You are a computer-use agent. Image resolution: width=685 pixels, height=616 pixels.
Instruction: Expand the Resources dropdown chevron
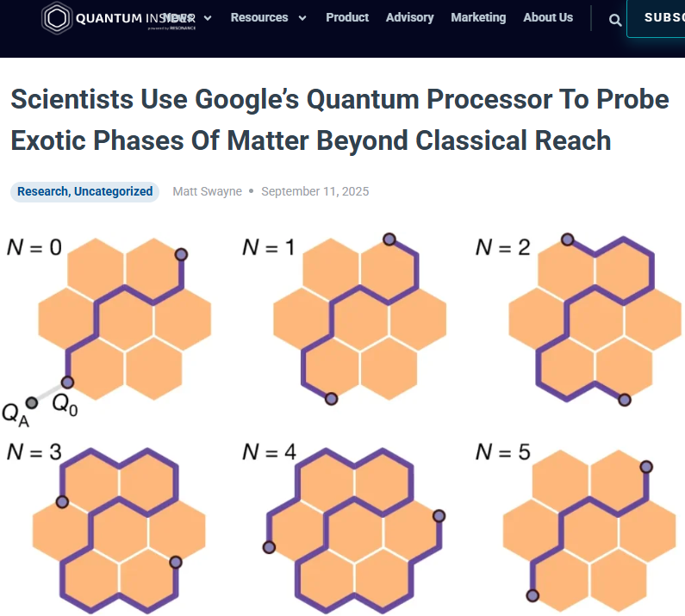[302, 18]
